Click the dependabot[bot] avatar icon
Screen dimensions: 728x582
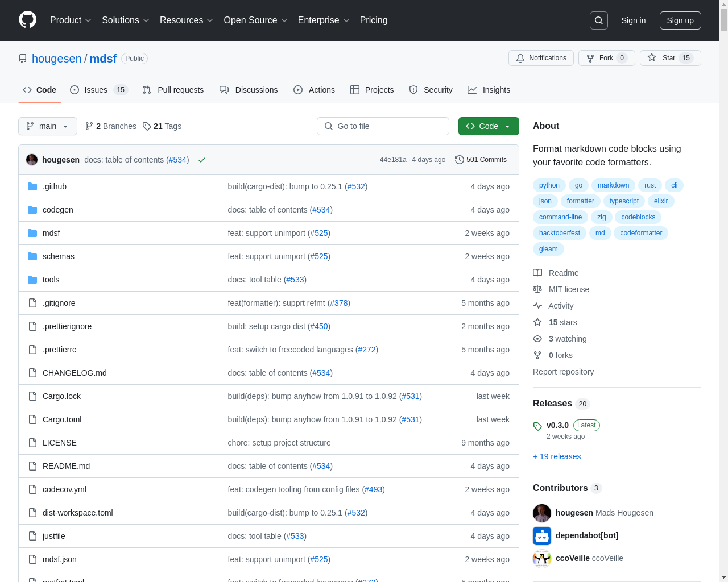(542, 536)
